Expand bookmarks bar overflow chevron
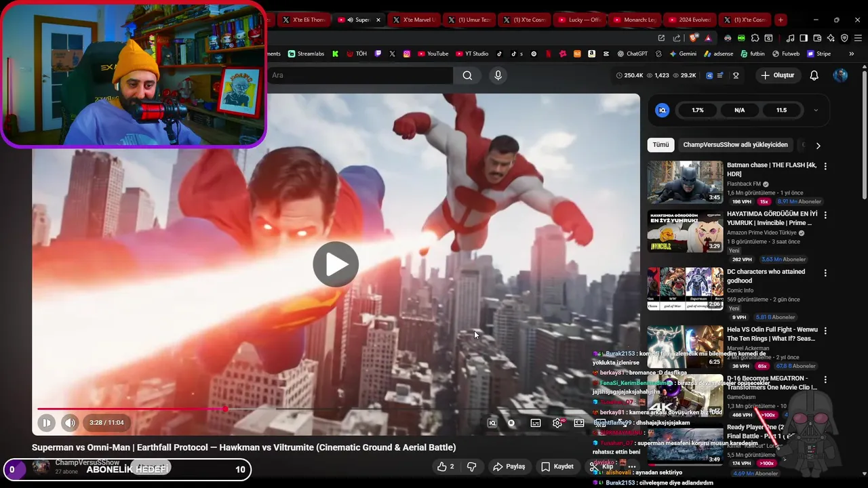The image size is (868, 488). tap(852, 54)
